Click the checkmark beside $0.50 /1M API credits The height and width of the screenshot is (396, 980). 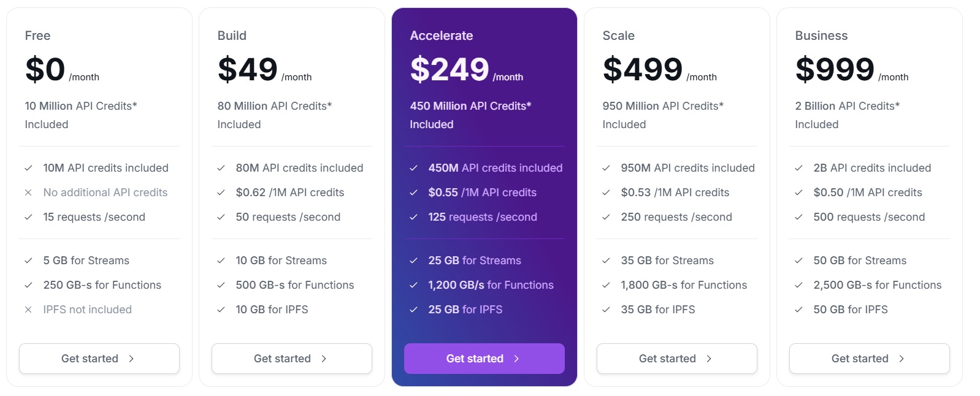[799, 192]
